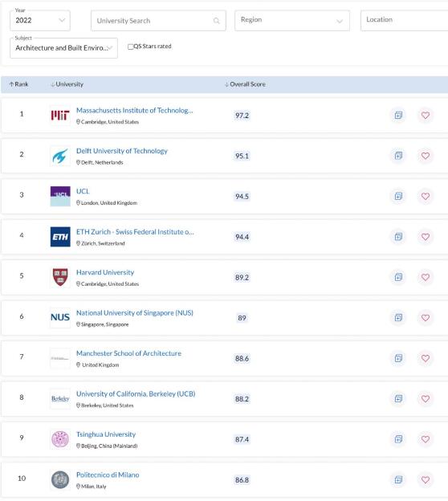
Task: Favorite Massachusetts Institute of Technology with heart icon
Action: click(x=426, y=116)
